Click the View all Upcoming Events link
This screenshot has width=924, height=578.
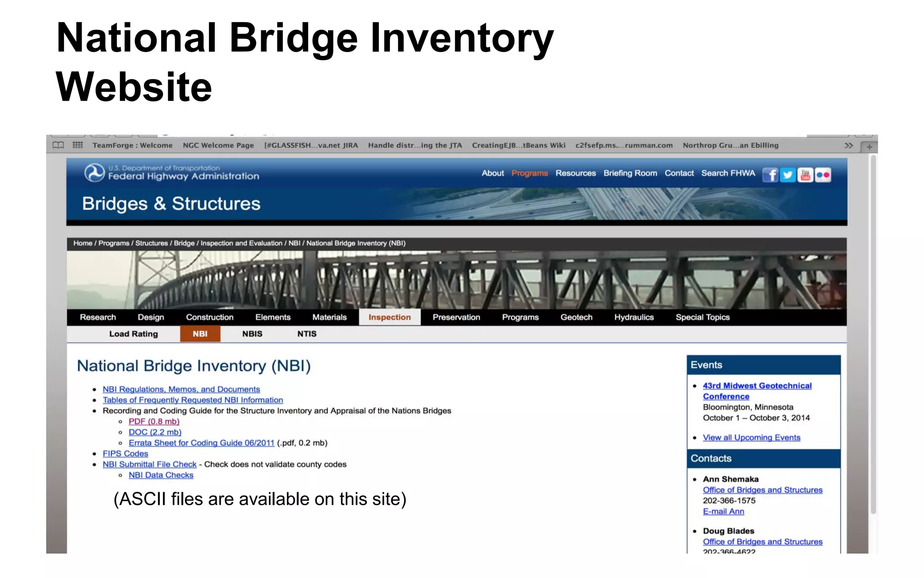751,438
